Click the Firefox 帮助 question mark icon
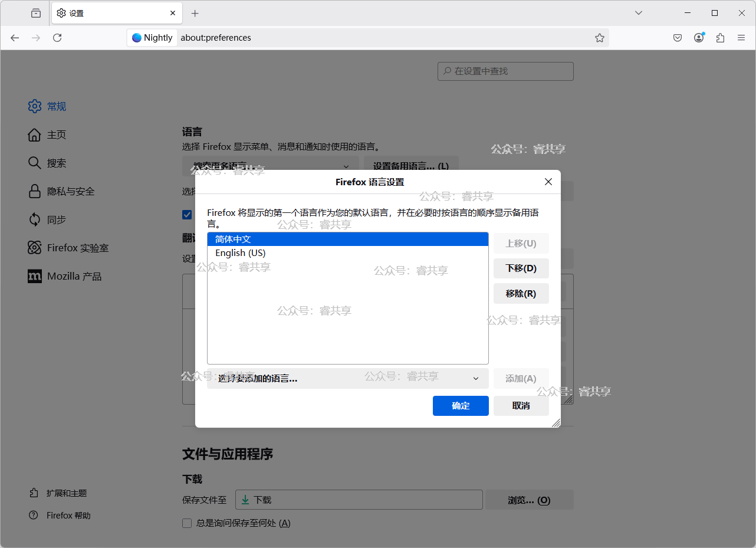 (34, 516)
